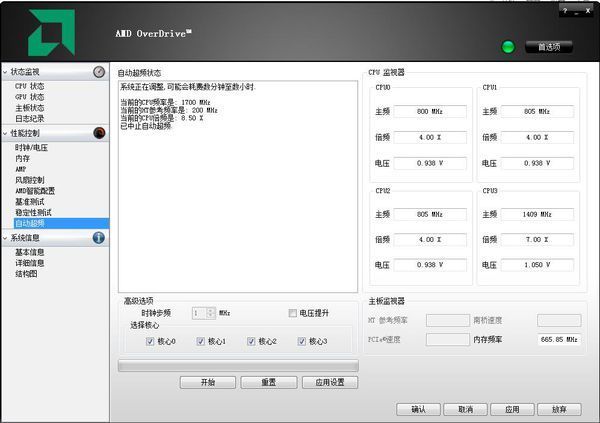This screenshot has height=423, width=600.
Task: Click the 时钟步频 stepper arrows
Action: coord(211,313)
